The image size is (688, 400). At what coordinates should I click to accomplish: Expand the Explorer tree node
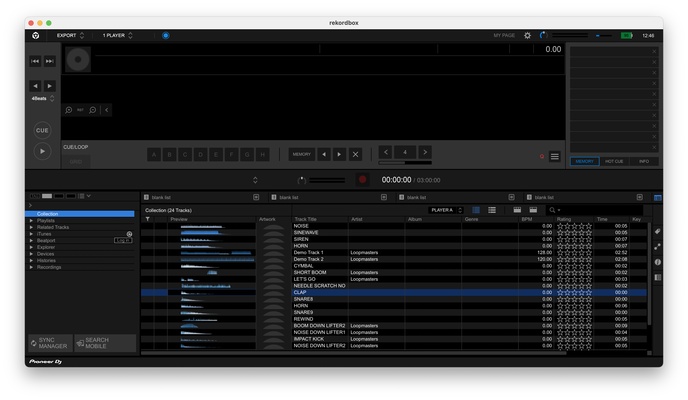pyautogui.click(x=31, y=247)
